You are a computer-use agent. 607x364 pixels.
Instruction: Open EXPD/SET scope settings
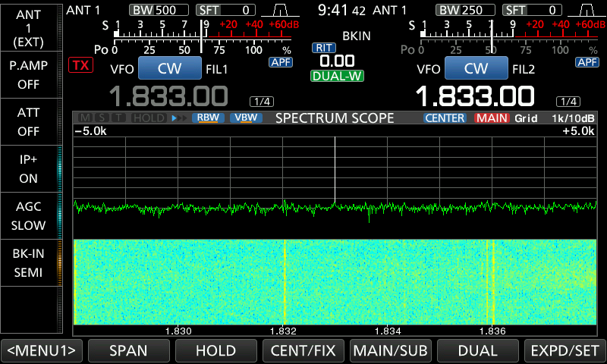(x=565, y=351)
